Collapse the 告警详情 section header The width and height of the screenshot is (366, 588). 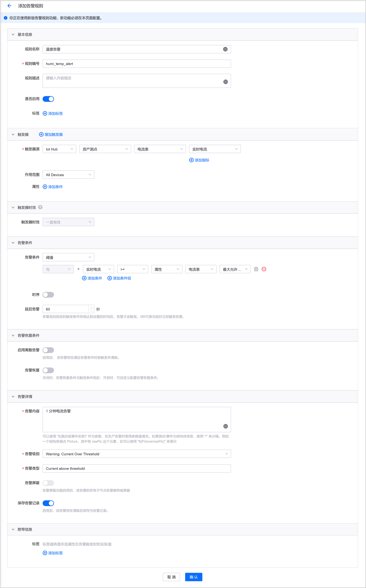coord(13,396)
